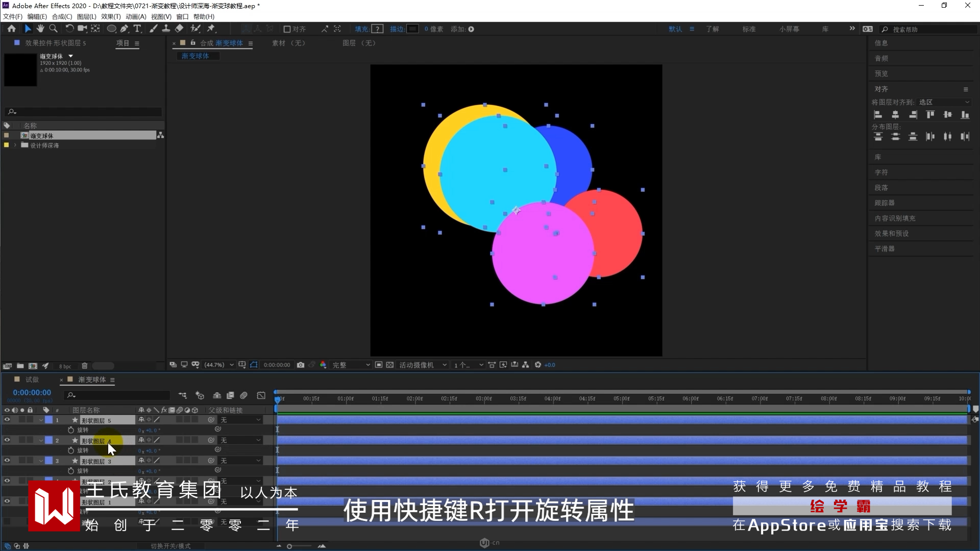Hide 形状图层 5 with eye toggle

coord(7,420)
